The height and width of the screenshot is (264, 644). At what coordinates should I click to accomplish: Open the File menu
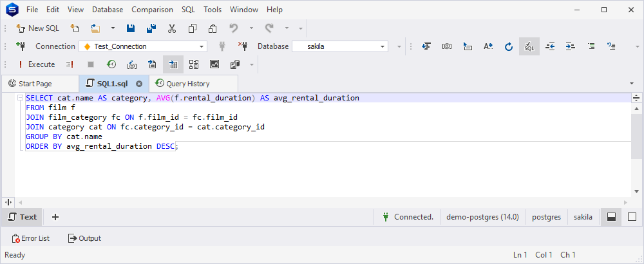32,10
